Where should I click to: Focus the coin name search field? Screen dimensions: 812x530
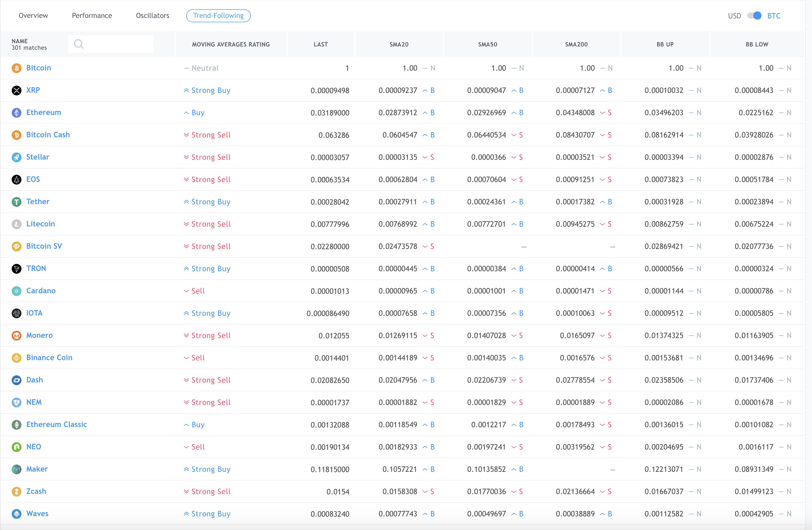tap(111, 44)
